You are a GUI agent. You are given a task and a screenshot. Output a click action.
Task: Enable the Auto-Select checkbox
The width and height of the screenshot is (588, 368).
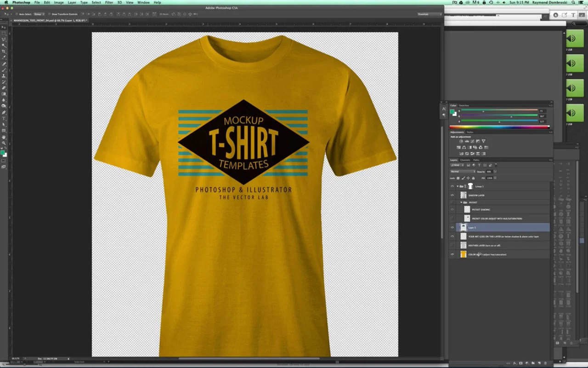click(17, 14)
